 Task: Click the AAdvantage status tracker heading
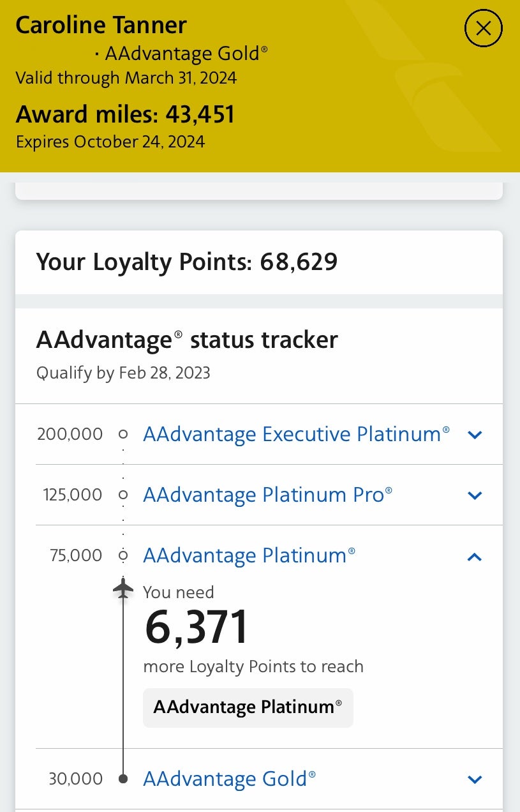point(187,340)
